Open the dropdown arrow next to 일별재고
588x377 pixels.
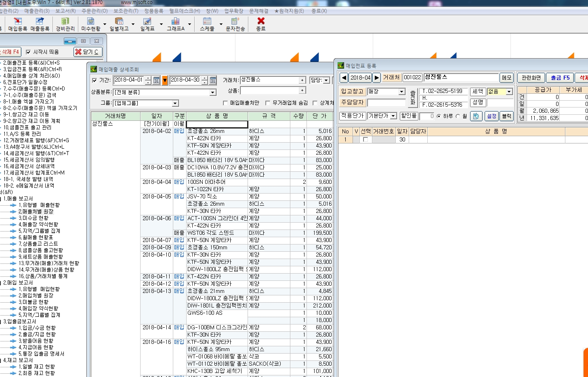[x=133, y=24]
